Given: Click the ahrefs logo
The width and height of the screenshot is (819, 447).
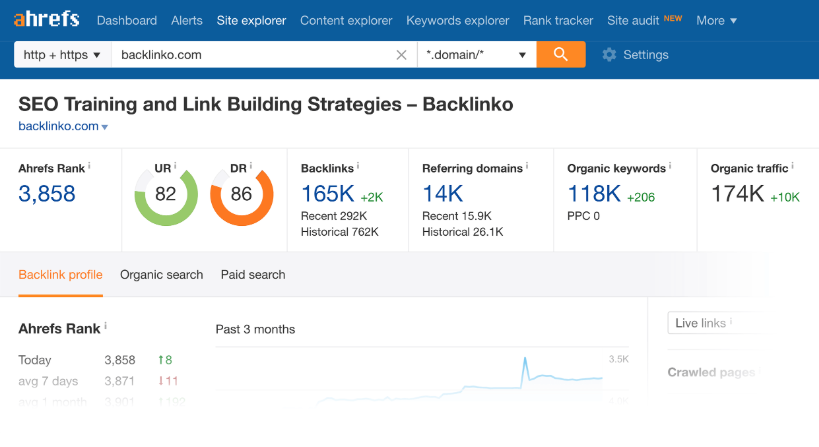Looking at the screenshot, I should [46, 19].
